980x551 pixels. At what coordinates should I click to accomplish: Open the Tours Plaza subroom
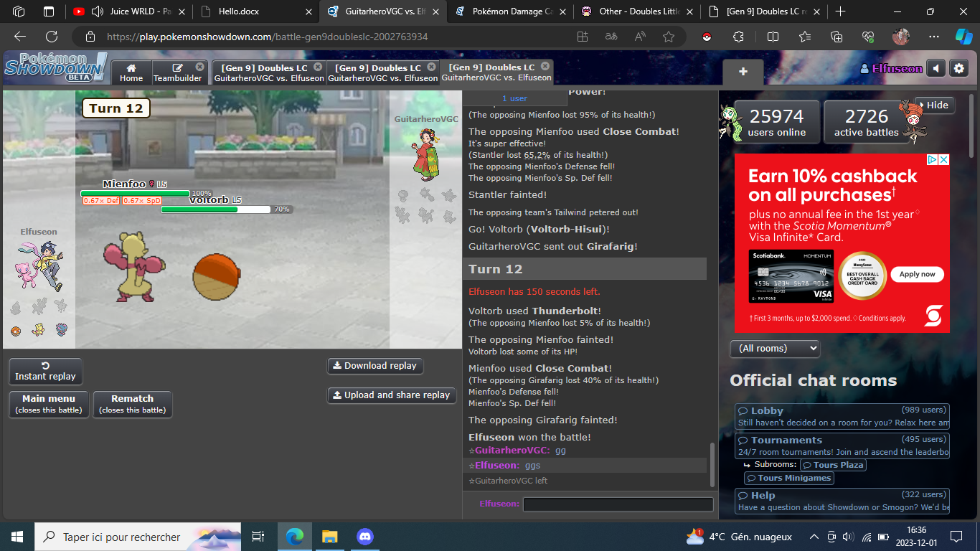tap(833, 465)
